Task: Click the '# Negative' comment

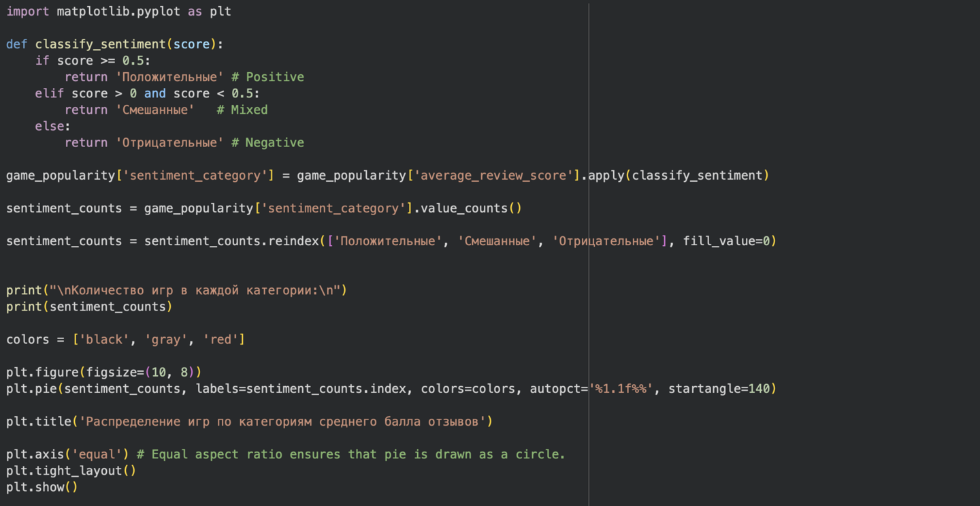Action: (267, 142)
